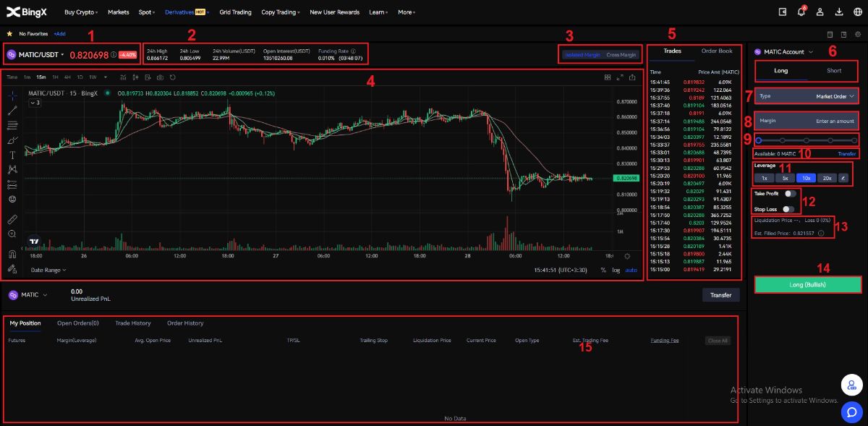Image resolution: width=868 pixels, height=426 pixels.
Task: Click the favorites star icon
Action: pyautogui.click(x=9, y=33)
